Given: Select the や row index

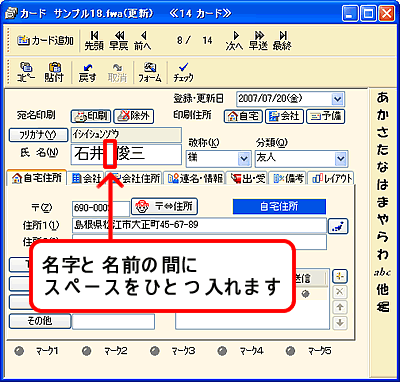Looking at the screenshot, I should 383,219.
